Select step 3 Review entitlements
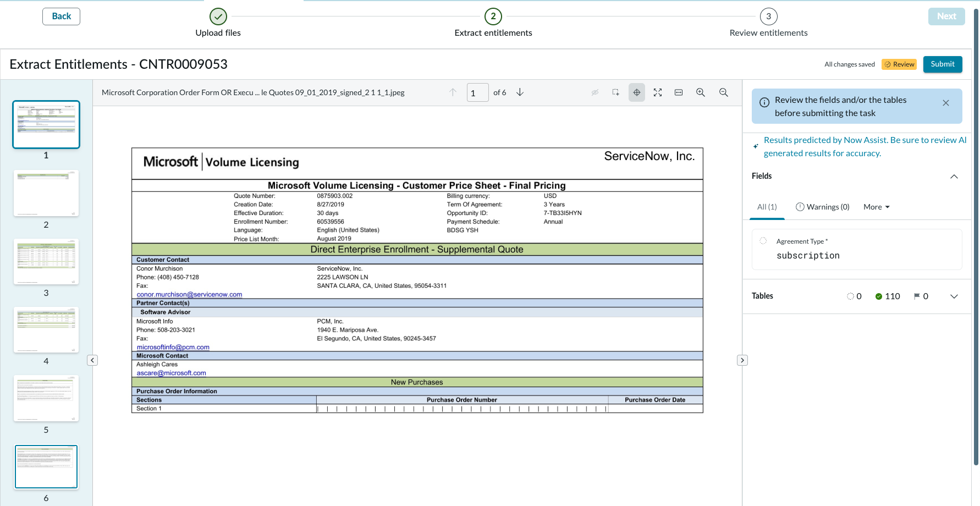980x506 pixels. (769, 23)
